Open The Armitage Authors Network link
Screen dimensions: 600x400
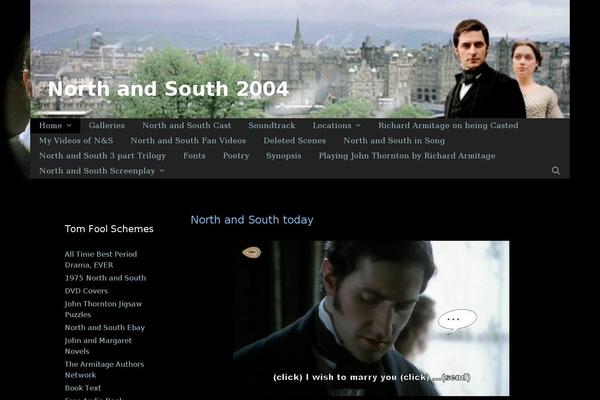pos(104,369)
